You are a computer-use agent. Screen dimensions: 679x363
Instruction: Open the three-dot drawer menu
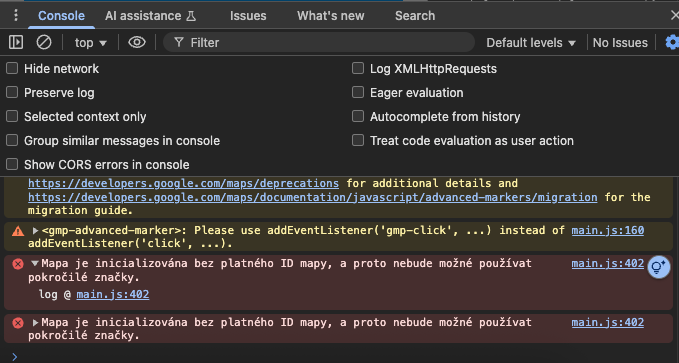click(x=16, y=16)
